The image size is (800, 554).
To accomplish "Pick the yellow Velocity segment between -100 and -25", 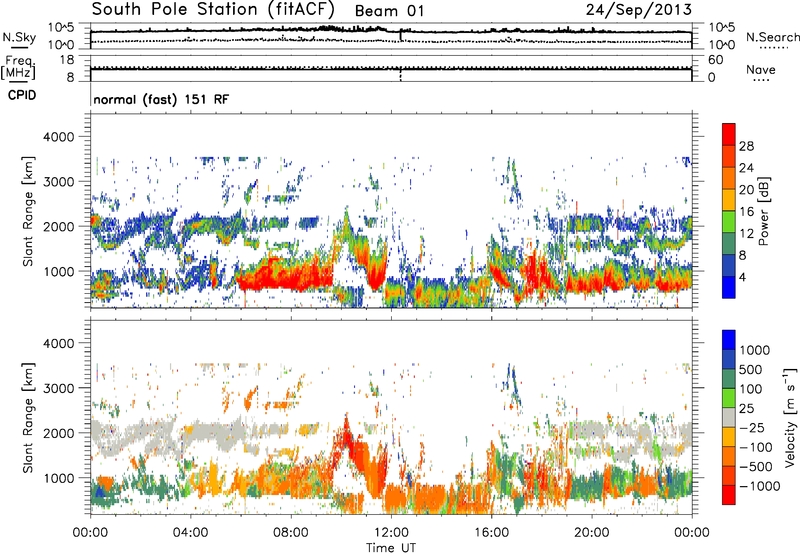I will (729, 437).
